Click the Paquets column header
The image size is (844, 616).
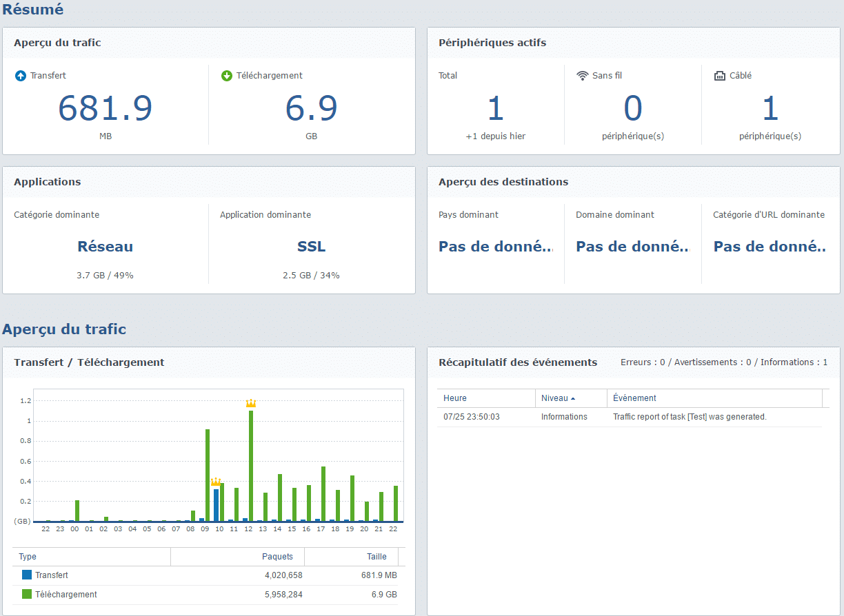[238, 557]
